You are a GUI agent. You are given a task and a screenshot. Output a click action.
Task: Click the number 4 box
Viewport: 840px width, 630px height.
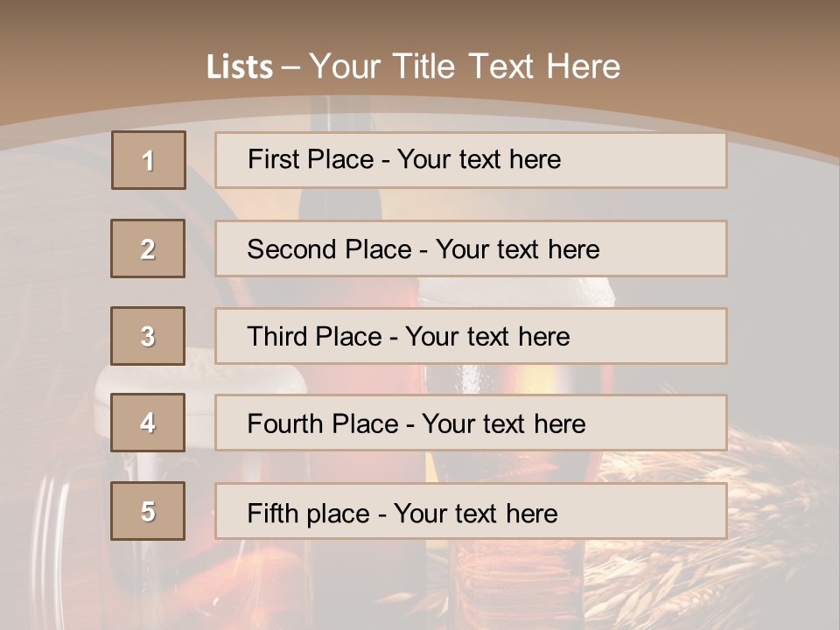click(148, 423)
